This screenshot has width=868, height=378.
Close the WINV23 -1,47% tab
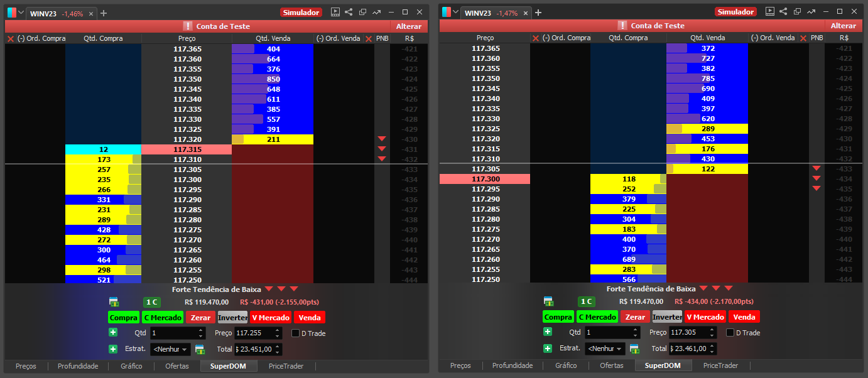pyautogui.click(x=526, y=13)
